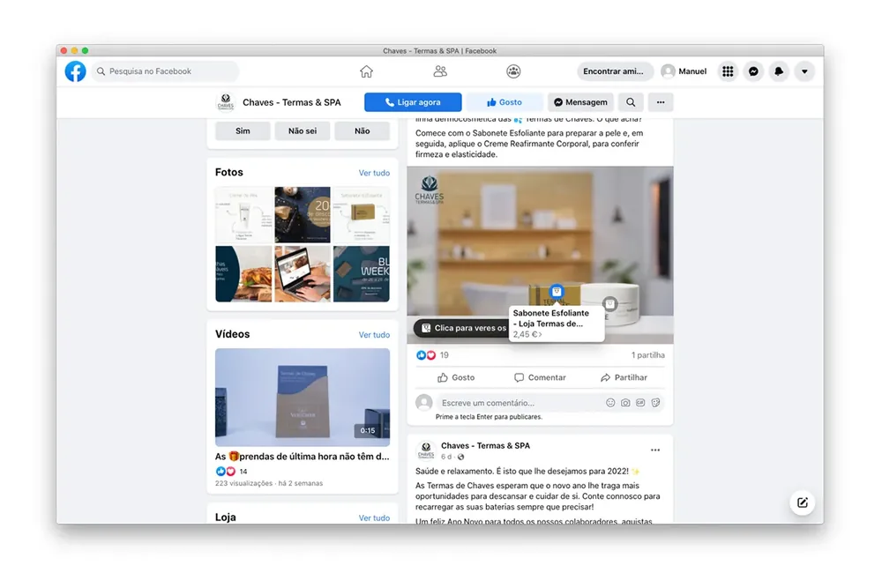This screenshot has height=588, width=882.
Task: Send a message via Mensagem button
Action: point(580,102)
